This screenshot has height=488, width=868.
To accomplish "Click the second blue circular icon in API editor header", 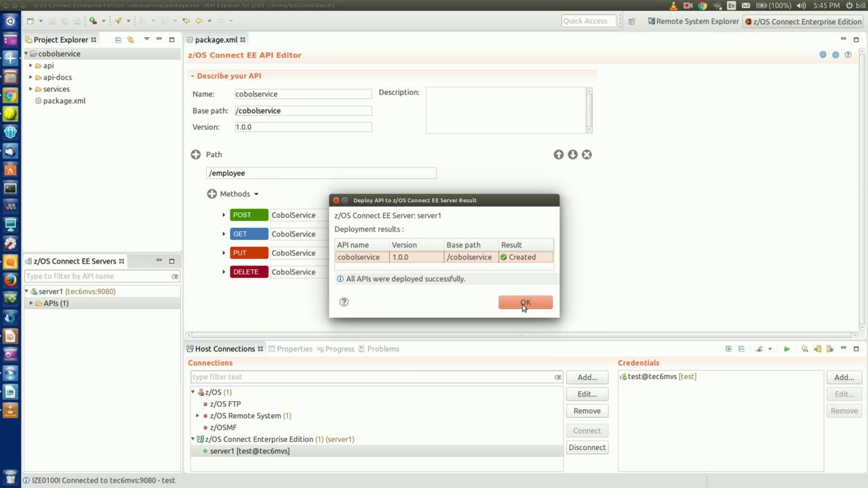I will 835,55.
